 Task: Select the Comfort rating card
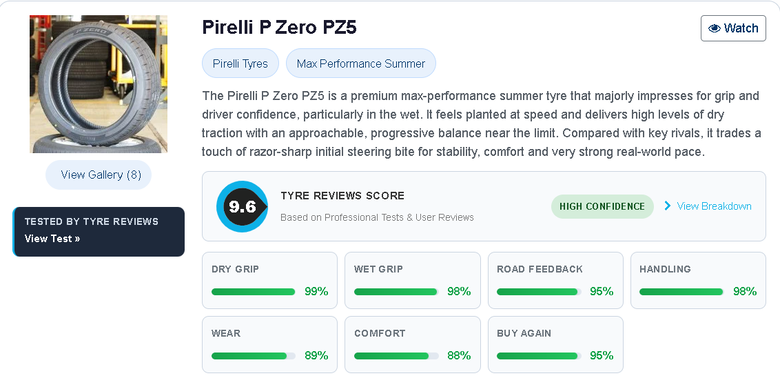click(412, 345)
